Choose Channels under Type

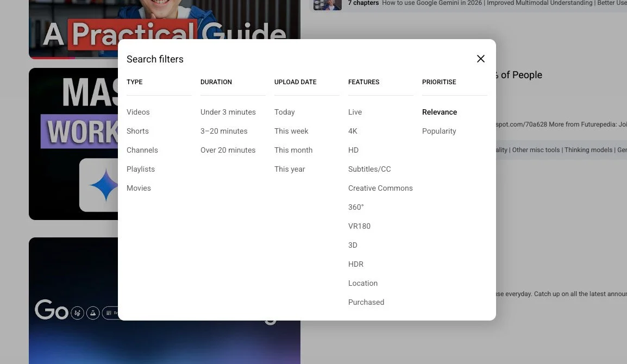pos(142,150)
